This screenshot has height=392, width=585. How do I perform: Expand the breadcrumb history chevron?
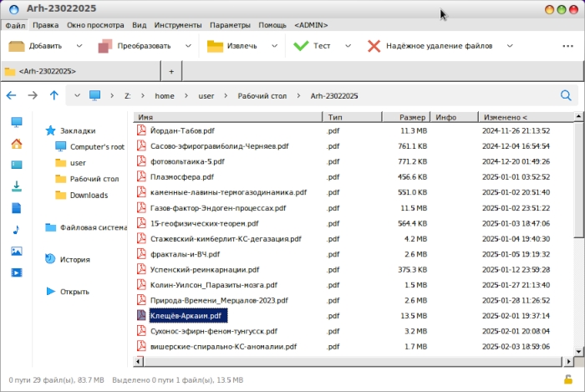click(77, 95)
